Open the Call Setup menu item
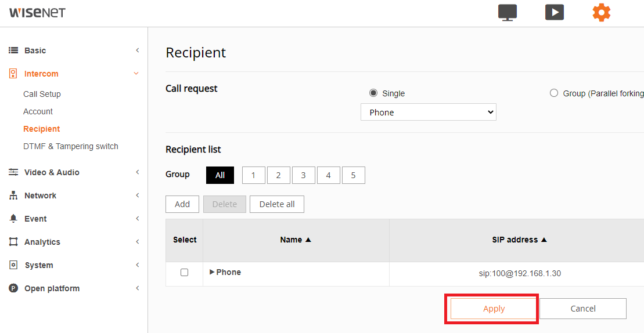 (42, 94)
